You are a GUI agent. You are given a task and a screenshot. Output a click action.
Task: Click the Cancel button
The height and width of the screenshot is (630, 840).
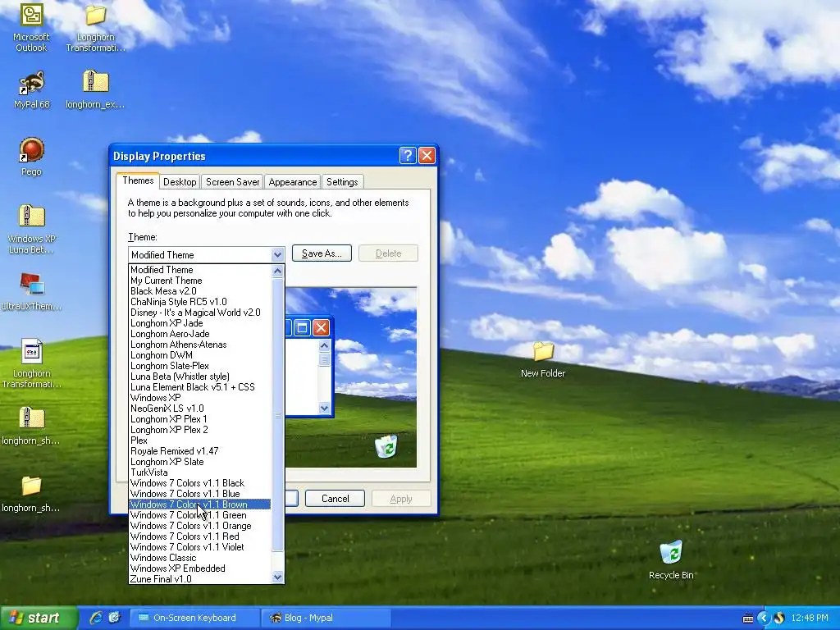click(335, 499)
